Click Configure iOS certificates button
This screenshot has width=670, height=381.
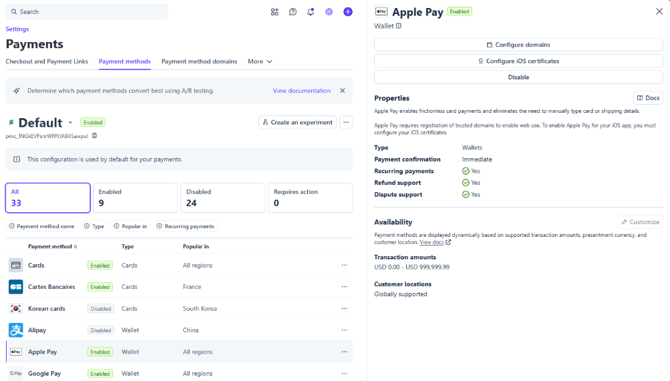click(518, 61)
